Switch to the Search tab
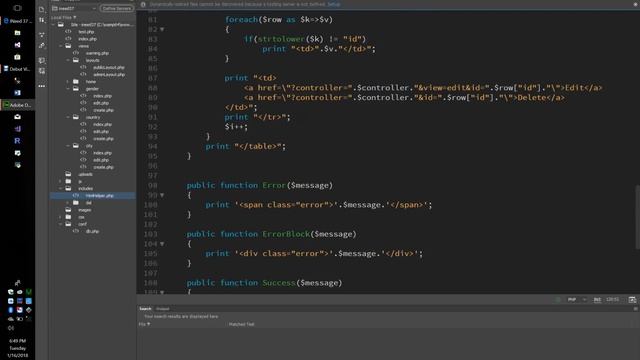This screenshot has width=640, height=360. point(145,309)
